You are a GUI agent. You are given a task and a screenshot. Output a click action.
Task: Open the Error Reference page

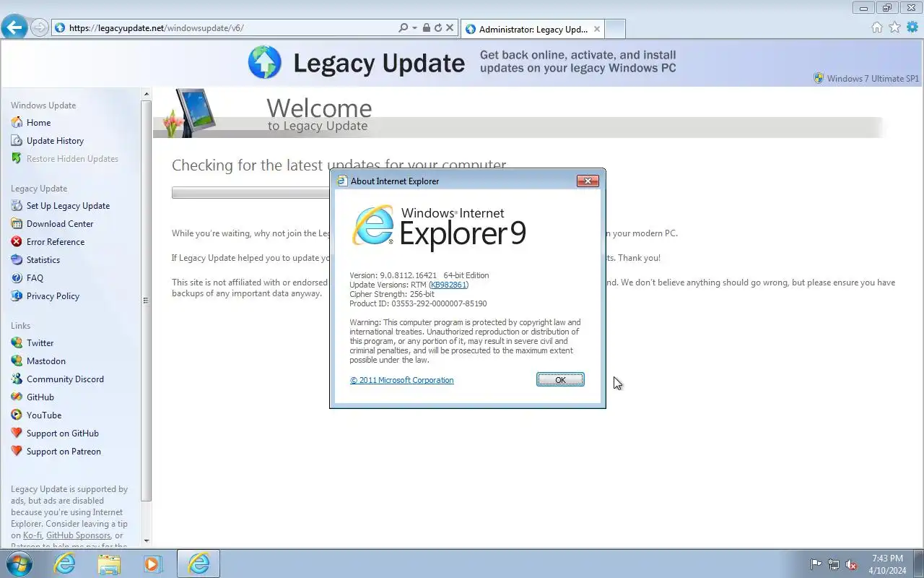[56, 242]
